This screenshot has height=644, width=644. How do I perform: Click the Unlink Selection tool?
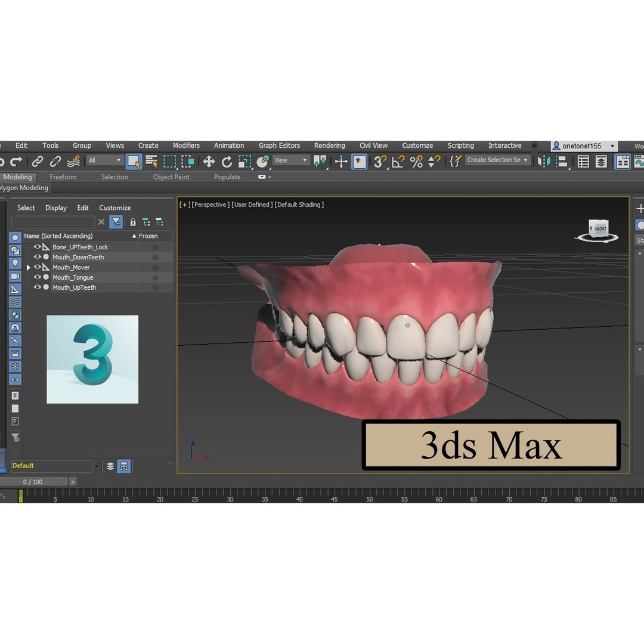[55, 162]
